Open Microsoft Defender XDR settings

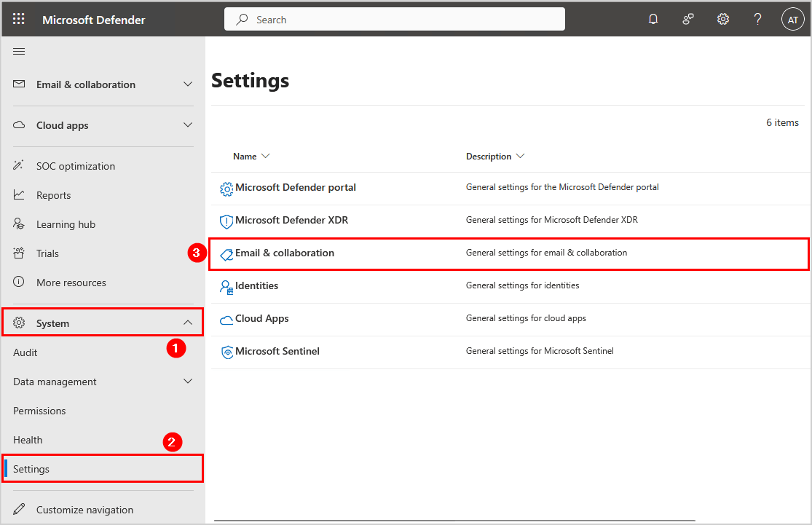tap(291, 220)
